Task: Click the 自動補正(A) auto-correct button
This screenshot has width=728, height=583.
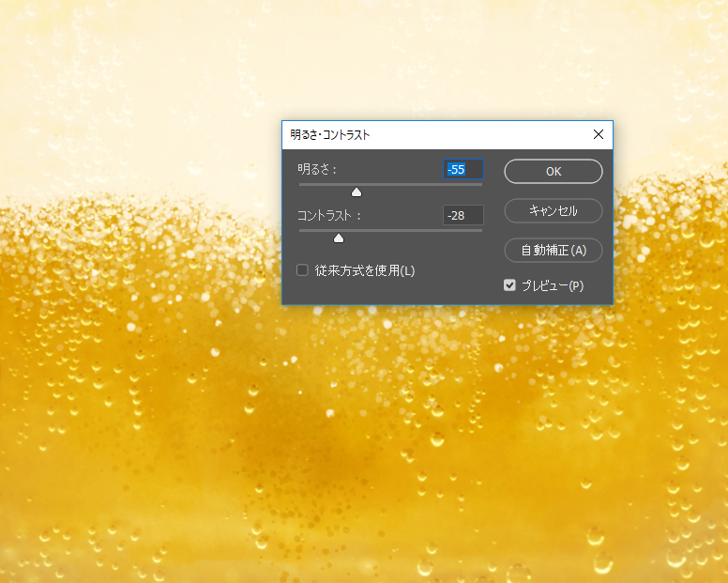Action: (x=553, y=250)
